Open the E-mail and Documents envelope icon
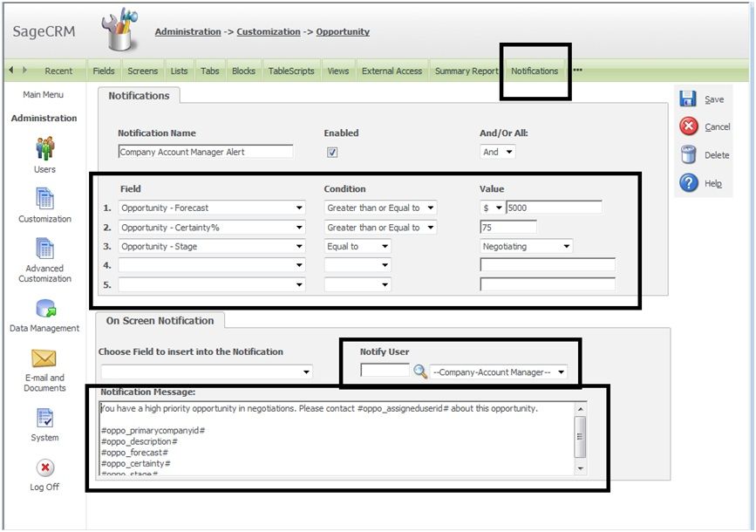Viewport: 756px width, 532px height. click(x=44, y=358)
